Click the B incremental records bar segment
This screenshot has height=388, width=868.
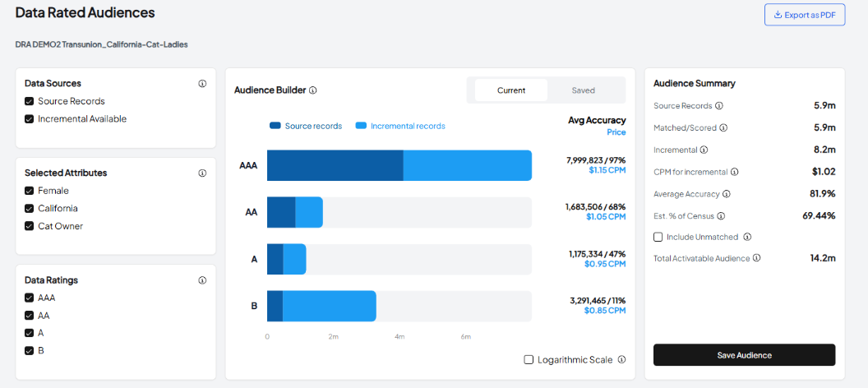330,306
